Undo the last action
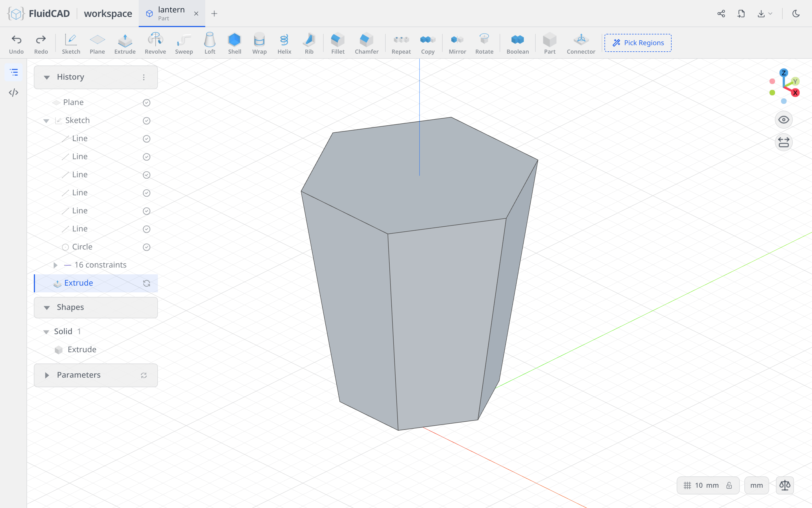Viewport: 812px width, 508px height. pyautogui.click(x=16, y=44)
